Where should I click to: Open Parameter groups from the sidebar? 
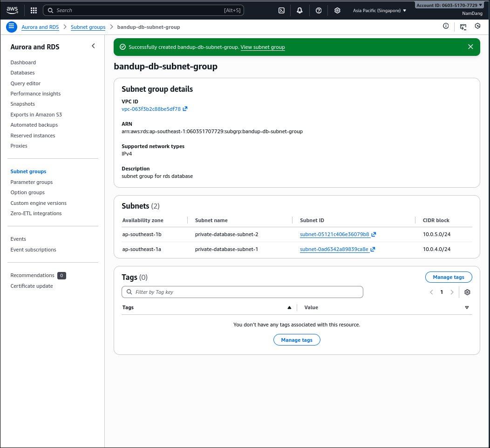(x=31, y=182)
